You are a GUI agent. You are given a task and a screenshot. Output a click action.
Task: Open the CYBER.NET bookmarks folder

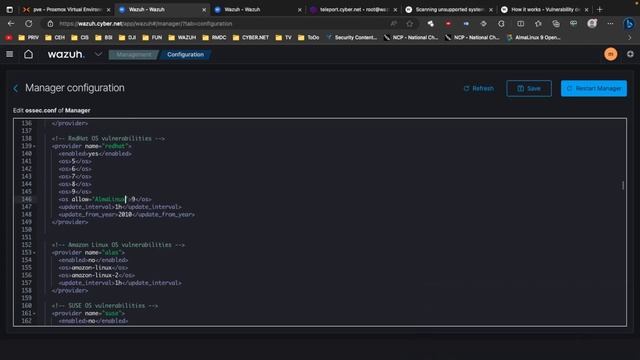251,38
